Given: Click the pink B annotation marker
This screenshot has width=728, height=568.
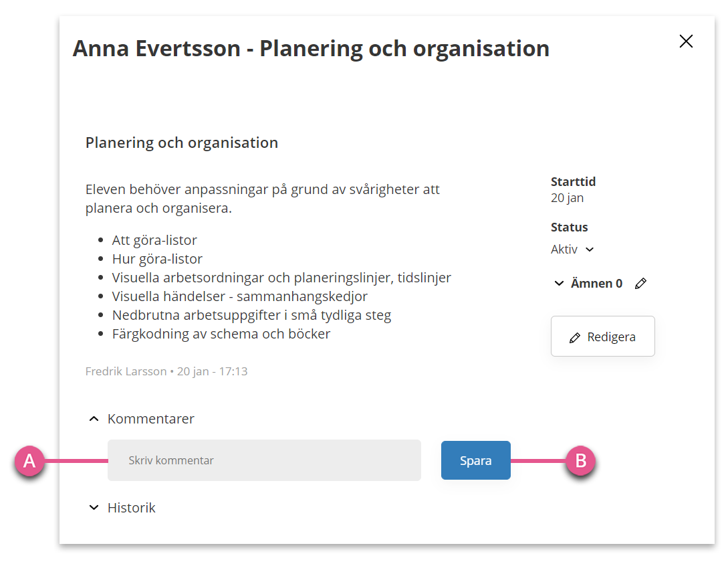Looking at the screenshot, I should pyautogui.click(x=580, y=461).
